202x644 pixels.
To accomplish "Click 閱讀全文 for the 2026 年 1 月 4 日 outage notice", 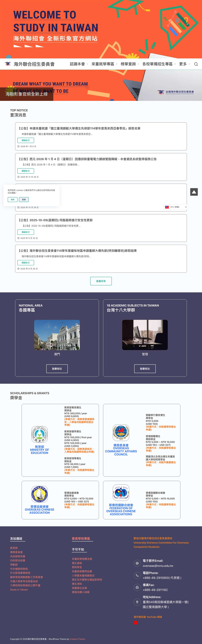I will (x=26, y=171).
